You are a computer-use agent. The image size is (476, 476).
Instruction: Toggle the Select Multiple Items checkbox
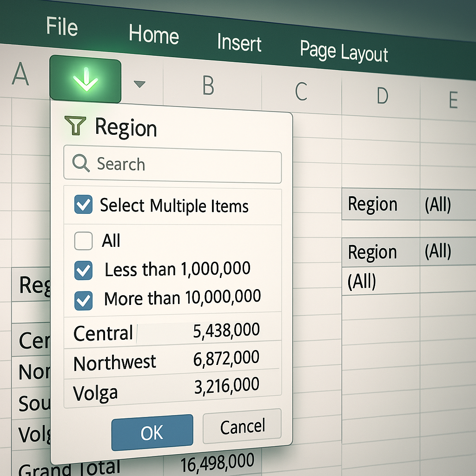[x=84, y=205]
